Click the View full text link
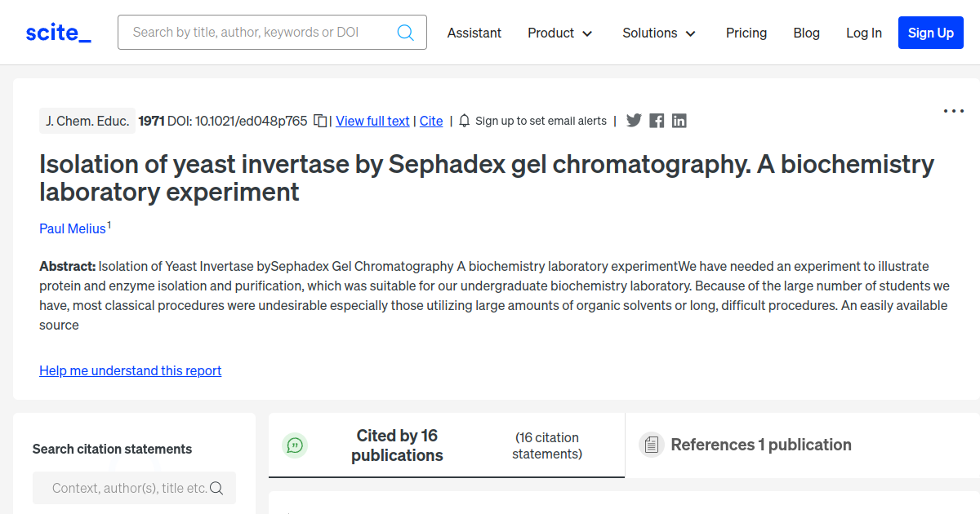 [372, 121]
